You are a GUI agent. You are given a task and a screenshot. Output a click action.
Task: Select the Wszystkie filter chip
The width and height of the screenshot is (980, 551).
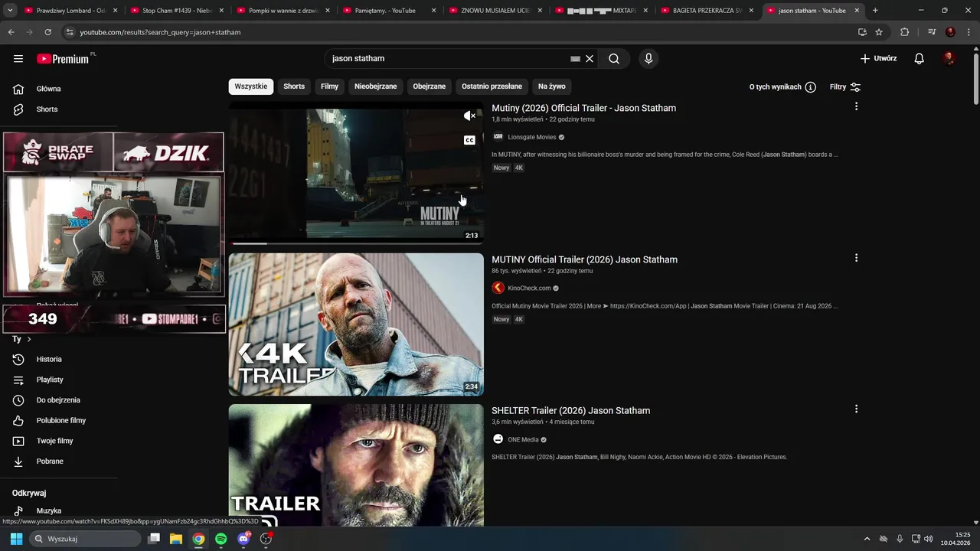coord(251,86)
